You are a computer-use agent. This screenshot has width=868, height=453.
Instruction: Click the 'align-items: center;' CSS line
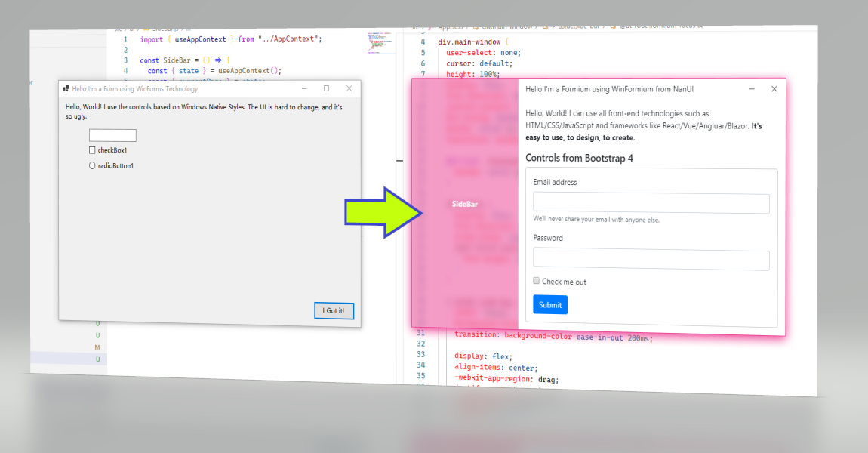(x=496, y=367)
